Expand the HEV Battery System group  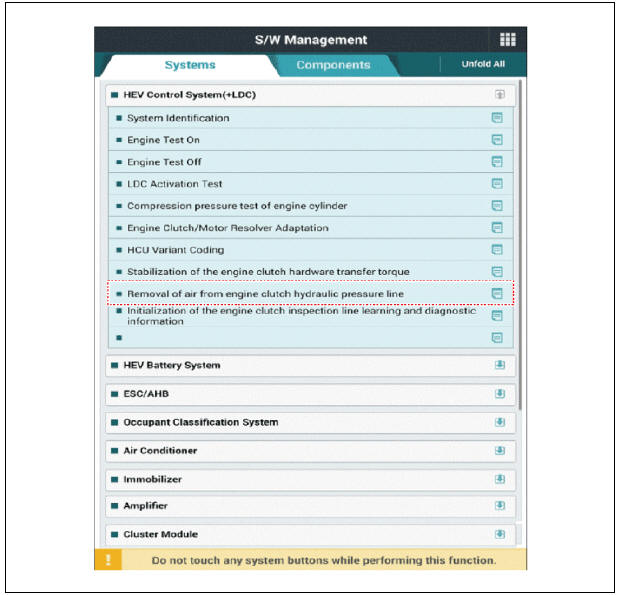coord(499,365)
